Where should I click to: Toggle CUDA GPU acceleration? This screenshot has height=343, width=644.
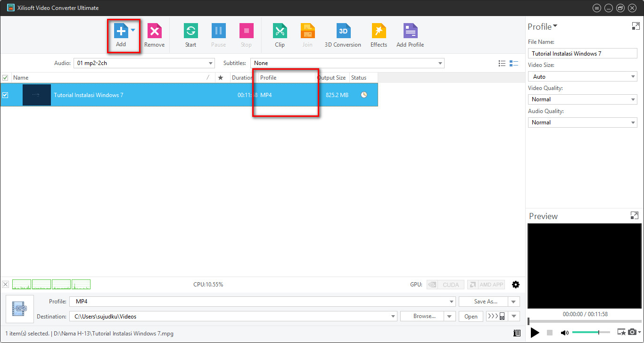445,285
